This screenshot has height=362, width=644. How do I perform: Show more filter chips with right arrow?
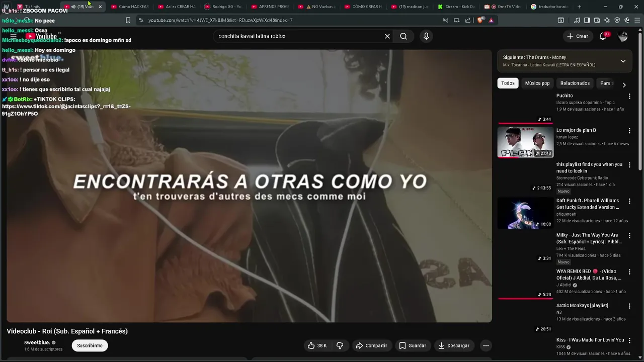[x=624, y=84]
